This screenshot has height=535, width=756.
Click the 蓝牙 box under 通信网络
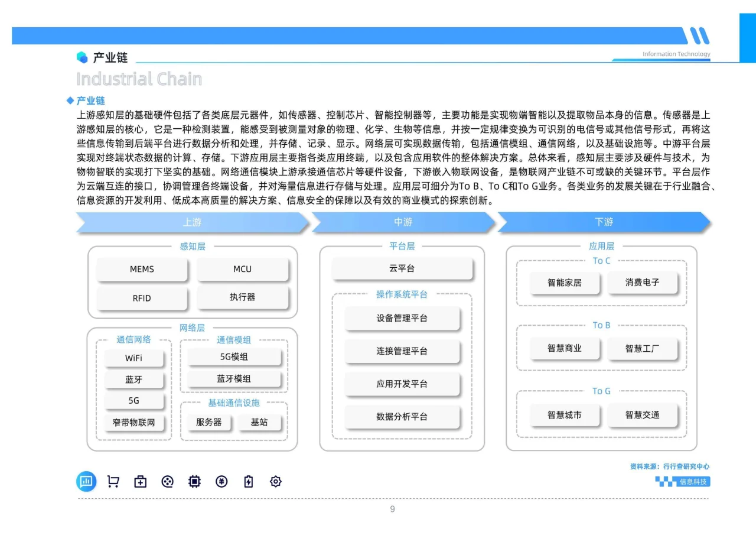click(134, 380)
